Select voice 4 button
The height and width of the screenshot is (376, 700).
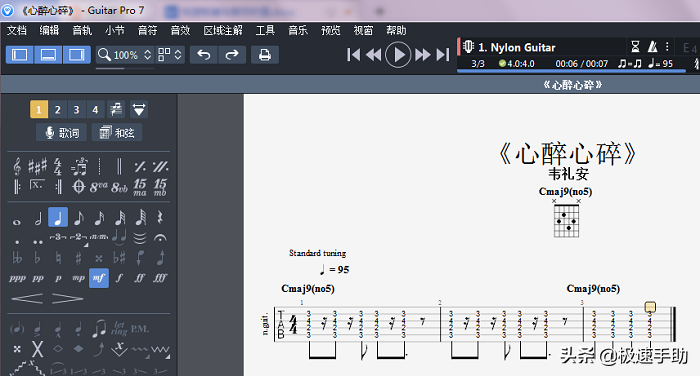[95, 109]
